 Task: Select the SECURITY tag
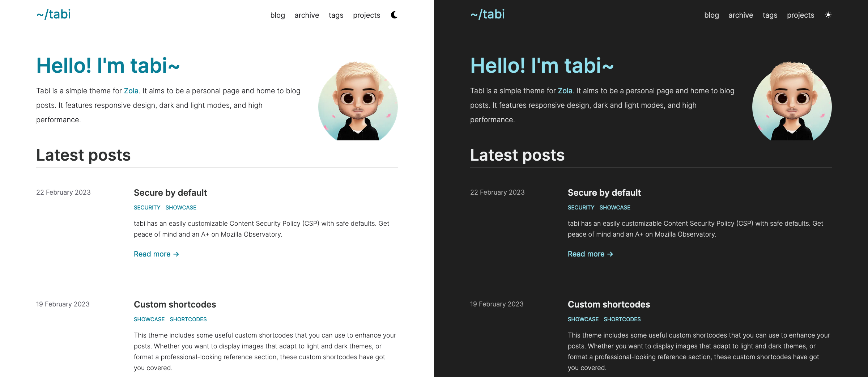coord(147,207)
